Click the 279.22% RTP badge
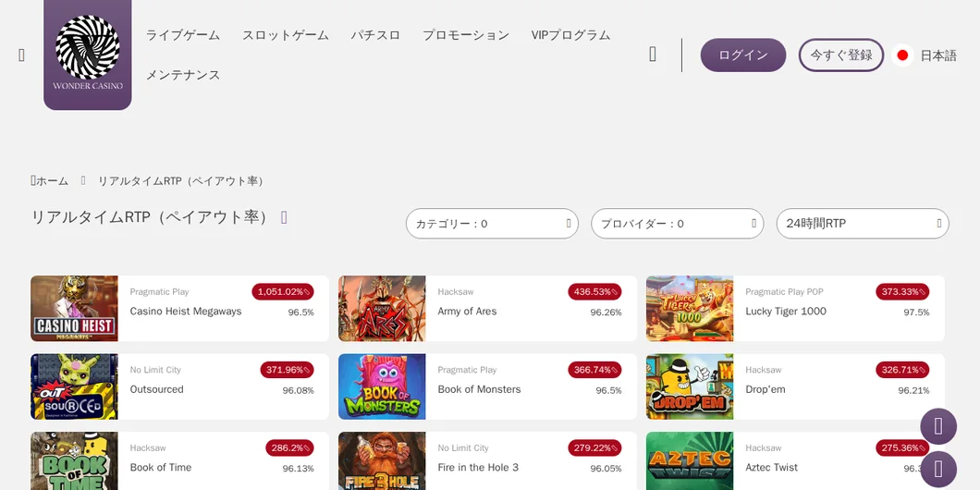This screenshot has width=980, height=490. tap(594, 448)
